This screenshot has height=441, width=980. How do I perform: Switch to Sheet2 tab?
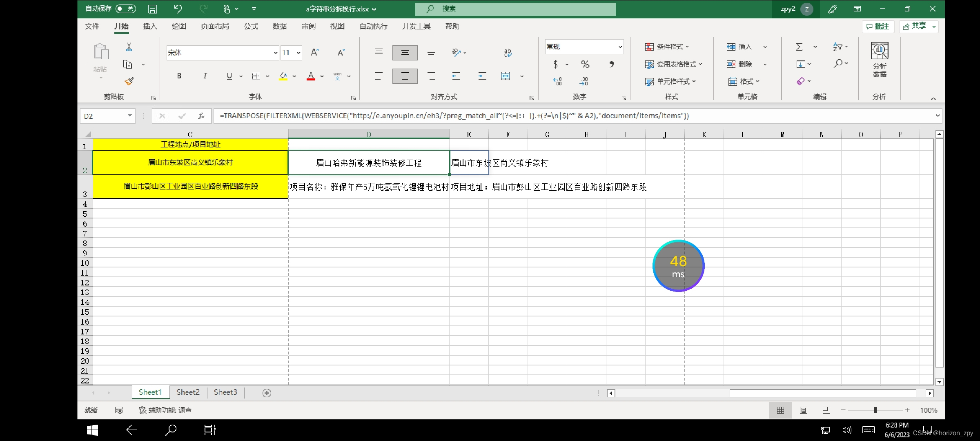[x=188, y=392]
